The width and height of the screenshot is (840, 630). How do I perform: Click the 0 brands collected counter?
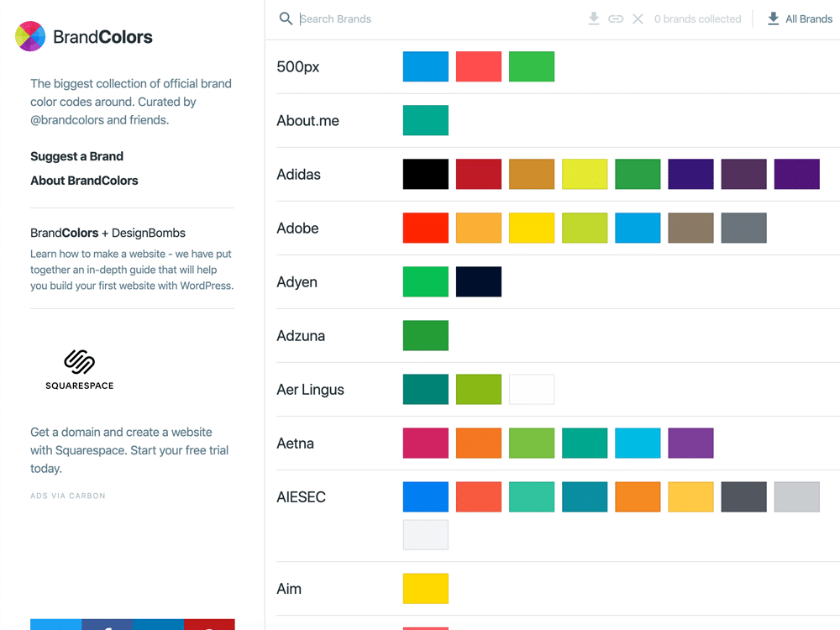697,19
